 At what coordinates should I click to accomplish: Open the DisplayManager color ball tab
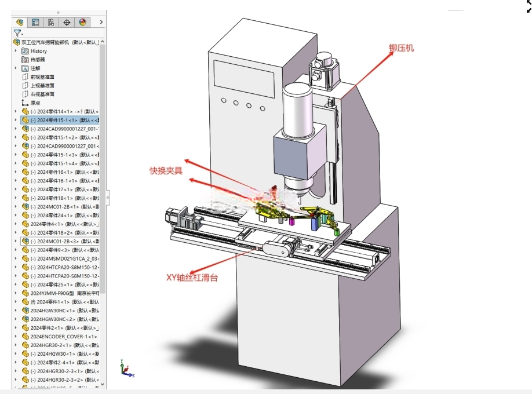(82, 23)
